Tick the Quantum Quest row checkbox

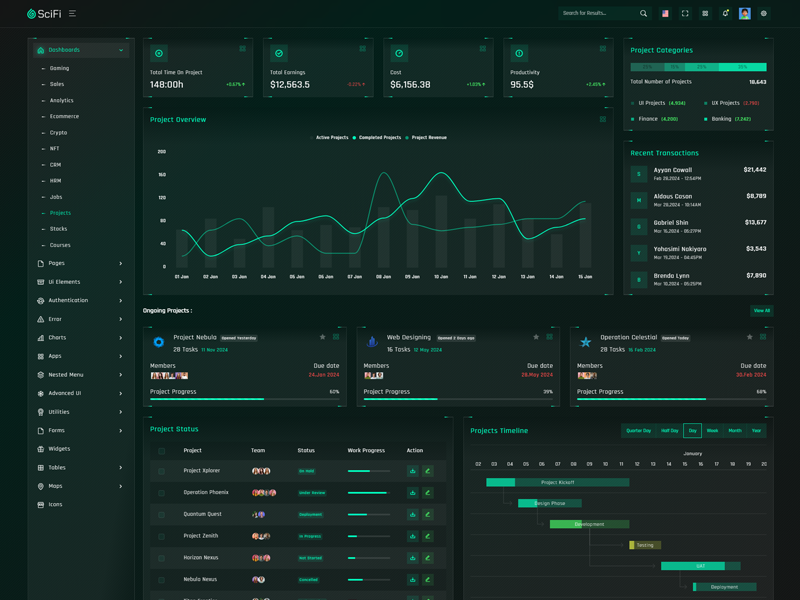161,515
